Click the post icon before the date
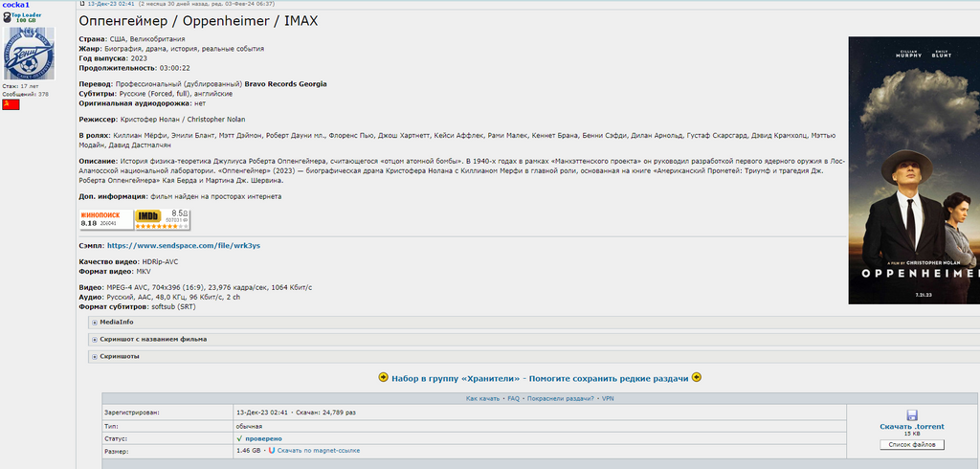Image resolution: width=980 pixels, height=469 pixels. pos(82,4)
